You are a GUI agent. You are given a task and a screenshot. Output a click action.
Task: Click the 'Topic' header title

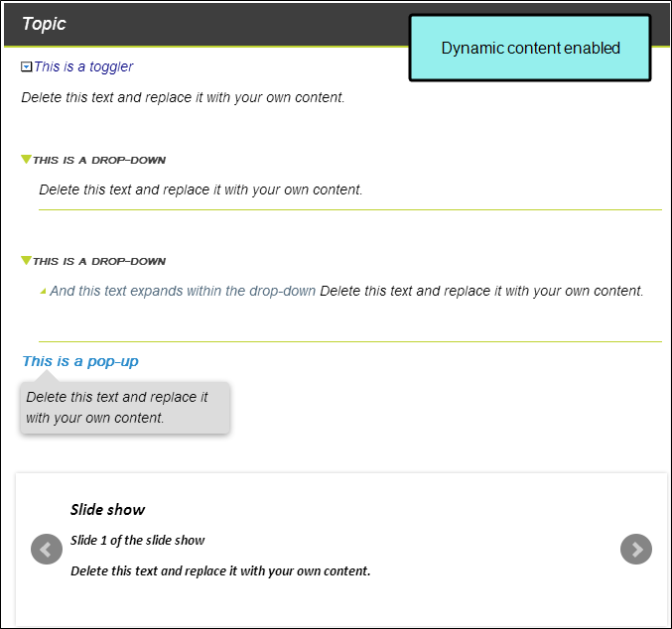coord(44,24)
